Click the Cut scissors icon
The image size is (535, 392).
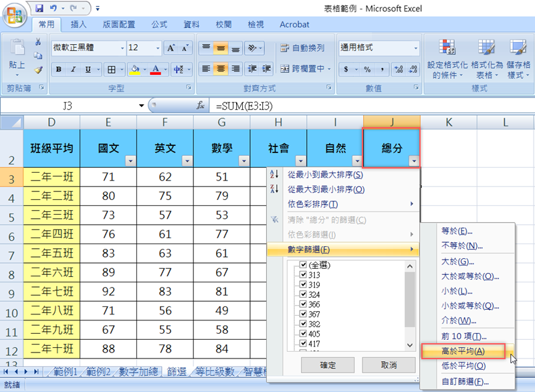38,42
